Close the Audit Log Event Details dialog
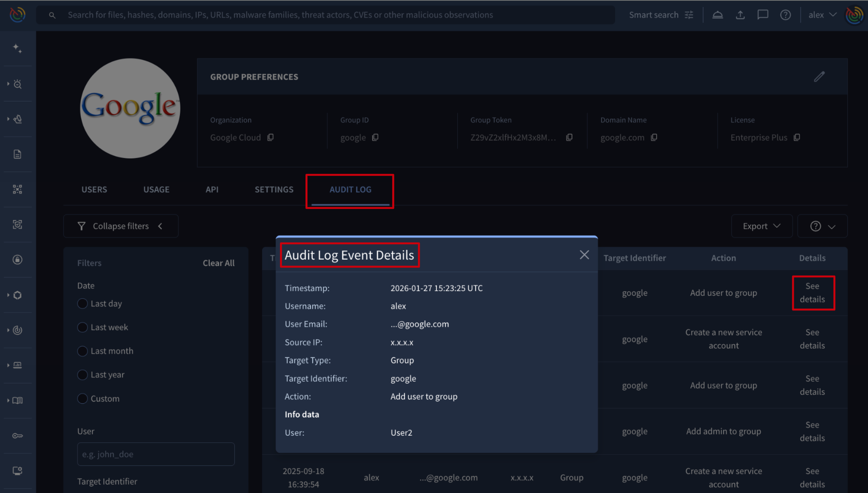The width and height of the screenshot is (868, 493). coord(584,255)
